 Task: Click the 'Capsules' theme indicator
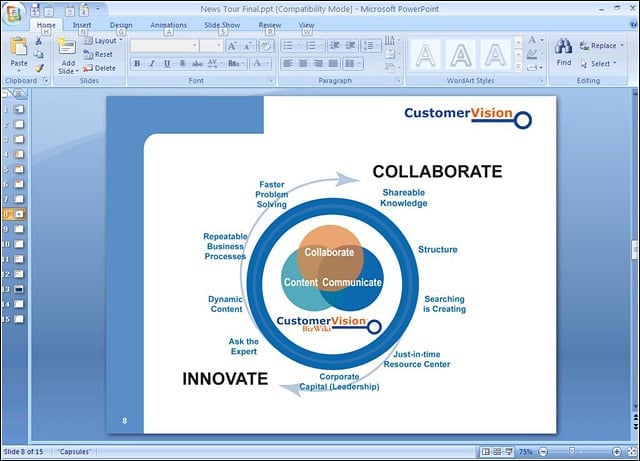74,452
